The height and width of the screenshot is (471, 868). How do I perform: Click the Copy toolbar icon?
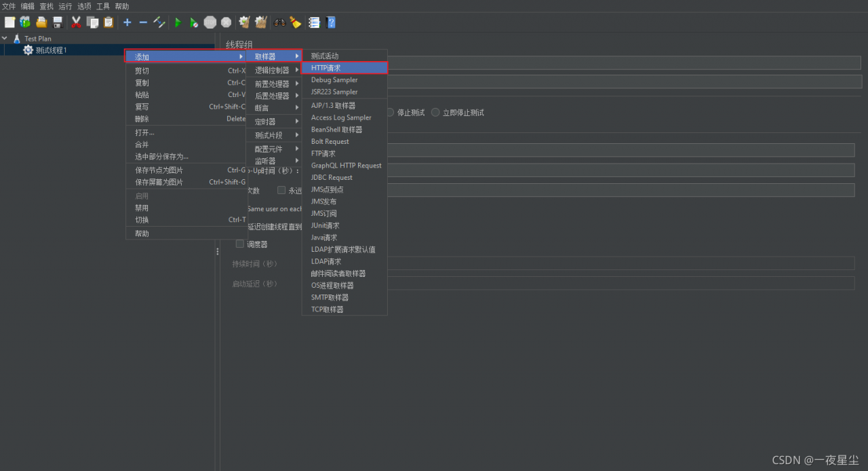92,22
